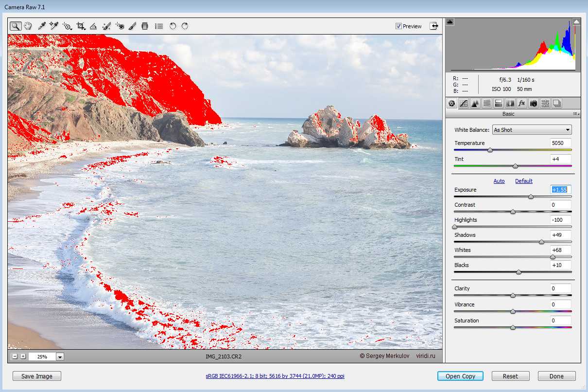
Task: Select the Red Eye Removal tool
Action: [x=120, y=26]
